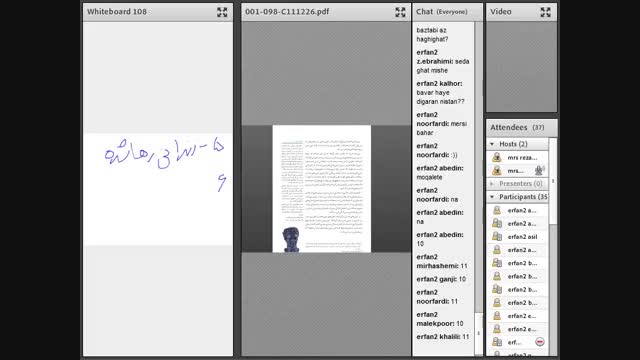The height and width of the screenshot is (360, 640).
Task: Click chat message erfan2 malekpoor: 10
Action: [x=440, y=319]
